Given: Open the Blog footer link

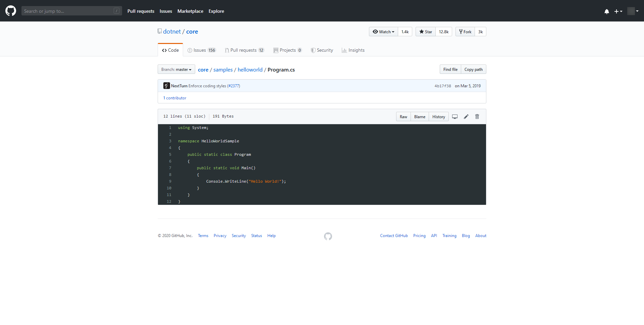Looking at the screenshot, I should [466, 236].
